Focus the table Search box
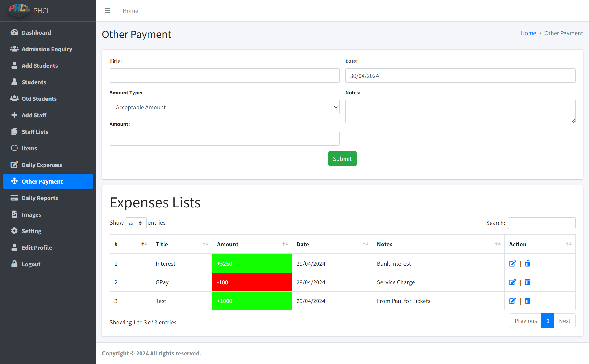Screen dimensions: 589x364 pos(541,223)
